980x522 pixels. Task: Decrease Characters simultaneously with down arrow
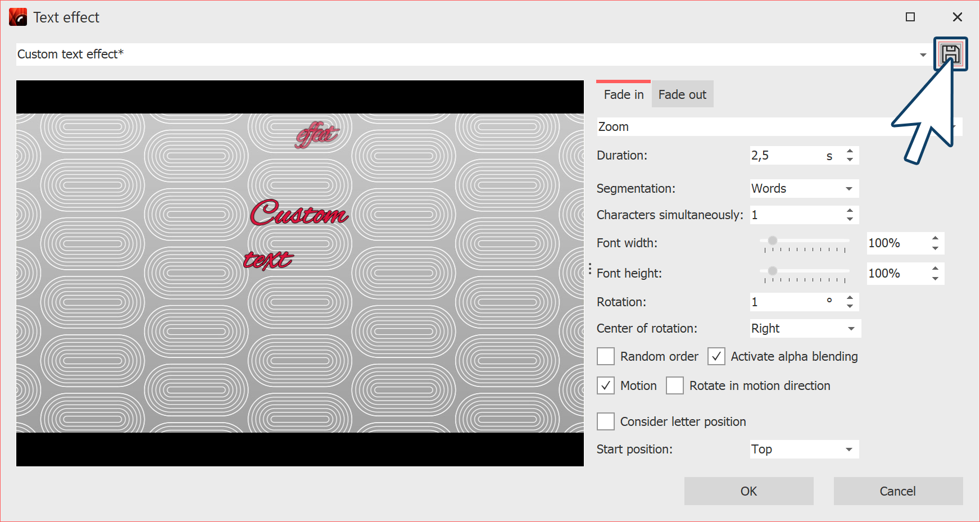(850, 219)
